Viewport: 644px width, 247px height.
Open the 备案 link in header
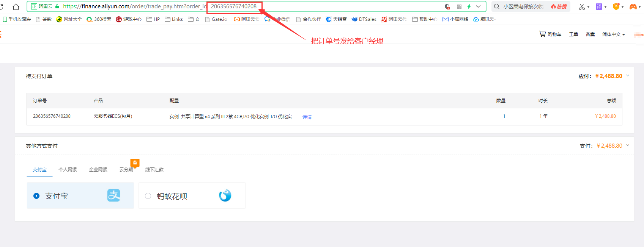pos(590,34)
